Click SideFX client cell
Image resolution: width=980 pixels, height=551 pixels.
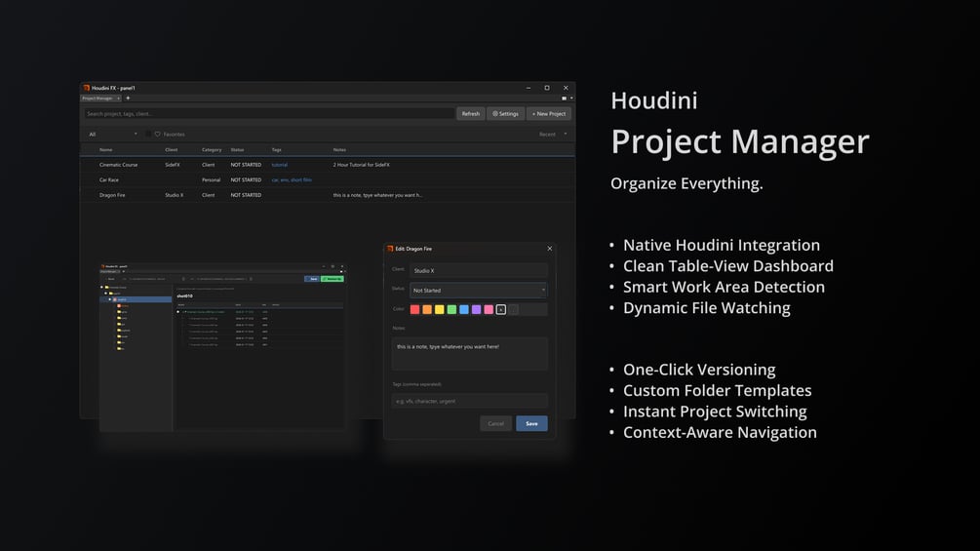[173, 165]
